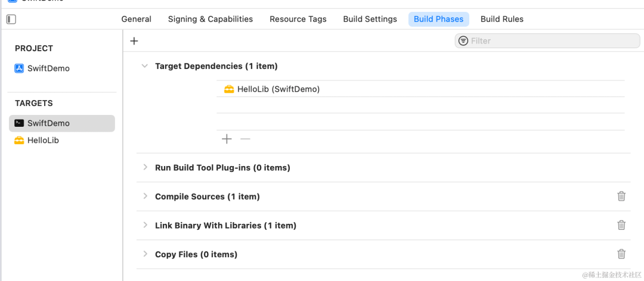644x281 pixels.
Task: Remove the selected dependency with minus button
Action: [245, 139]
